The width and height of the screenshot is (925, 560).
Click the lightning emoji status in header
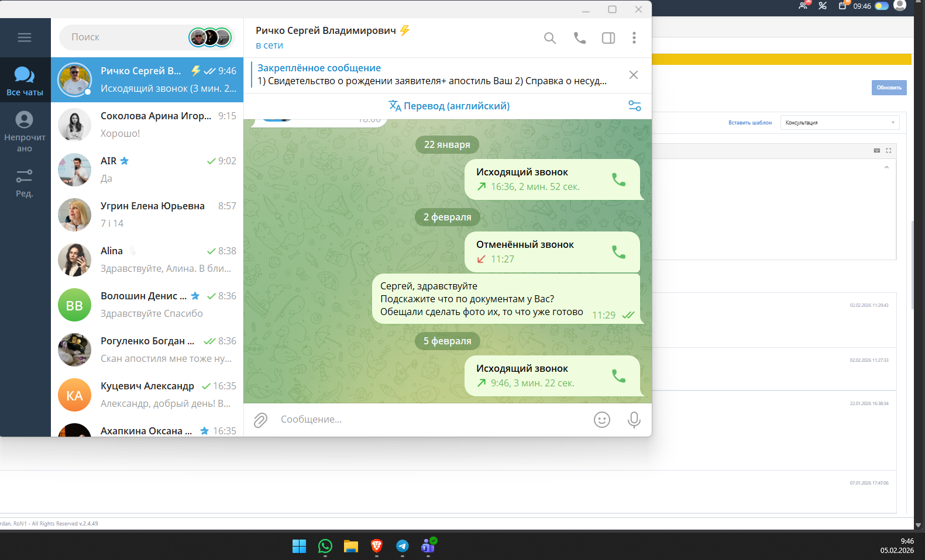(405, 30)
